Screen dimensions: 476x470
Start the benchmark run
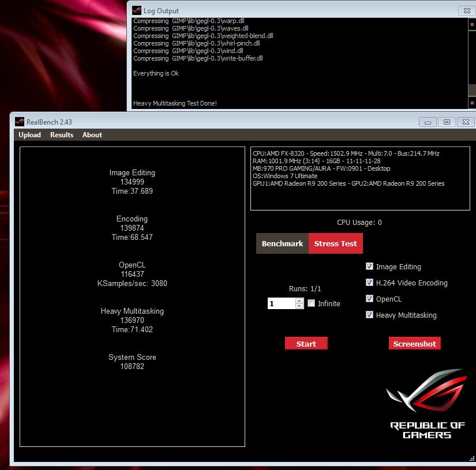(x=306, y=344)
